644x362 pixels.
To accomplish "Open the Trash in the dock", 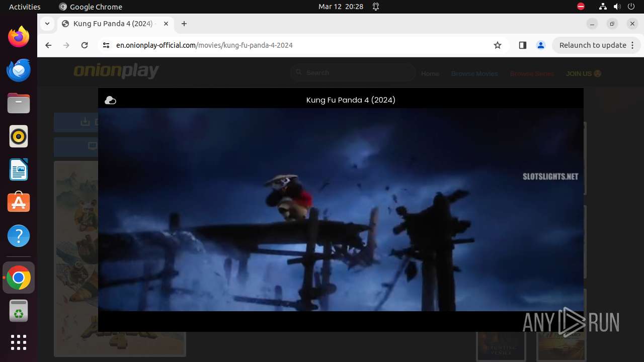I will 19,311.
